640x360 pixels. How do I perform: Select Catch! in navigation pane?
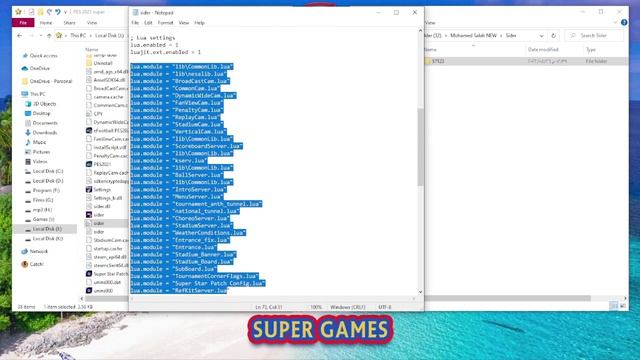36,264
